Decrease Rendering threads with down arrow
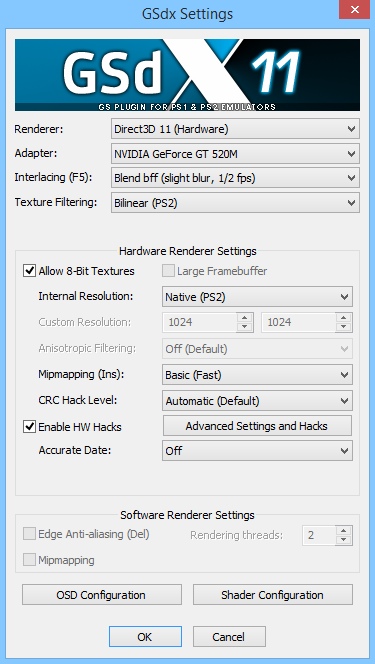375x664 pixels. point(344,540)
